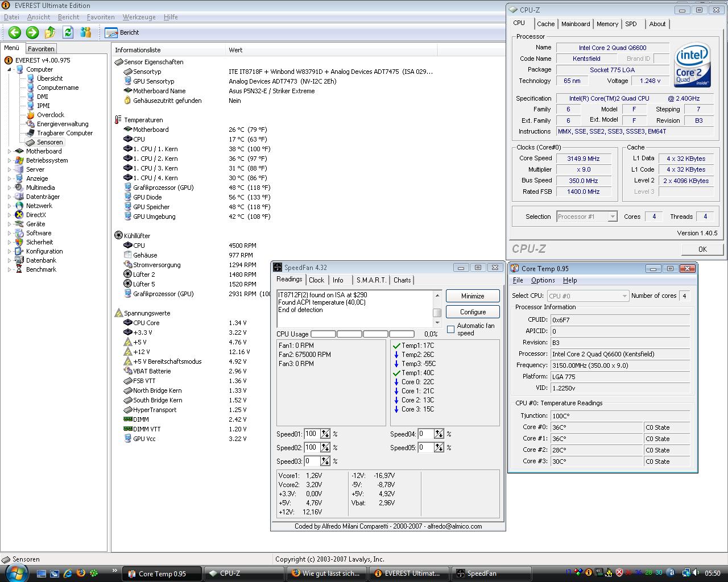Select the Sicherheit shield icon in the tree

pos(20,242)
